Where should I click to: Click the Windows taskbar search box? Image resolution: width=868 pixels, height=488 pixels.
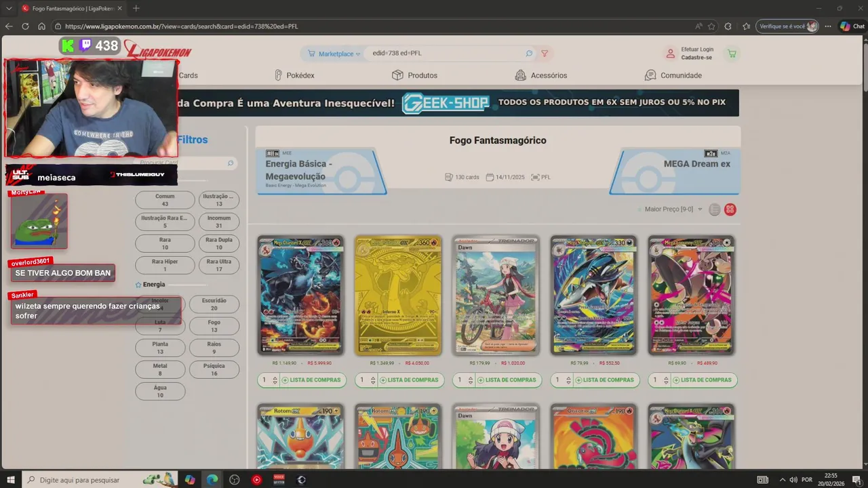pyautogui.click(x=100, y=480)
